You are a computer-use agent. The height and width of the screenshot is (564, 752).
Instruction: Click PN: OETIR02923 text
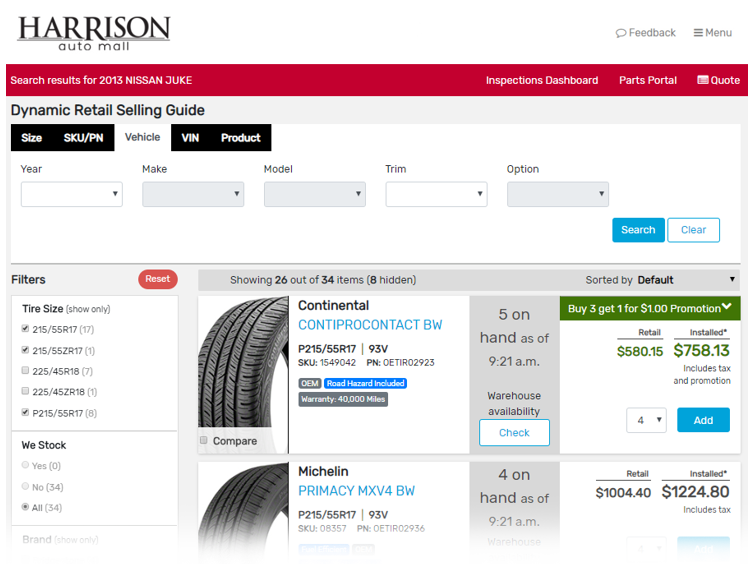(x=400, y=363)
